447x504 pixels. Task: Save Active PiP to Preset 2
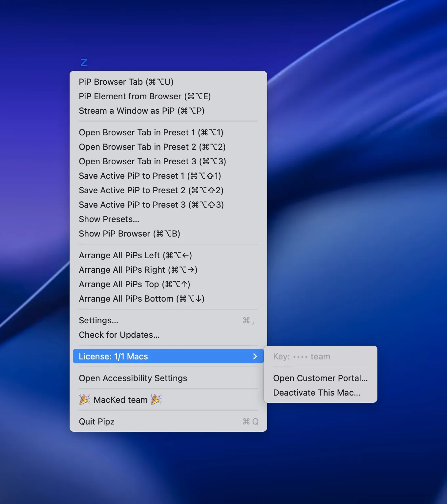(168, 190)
